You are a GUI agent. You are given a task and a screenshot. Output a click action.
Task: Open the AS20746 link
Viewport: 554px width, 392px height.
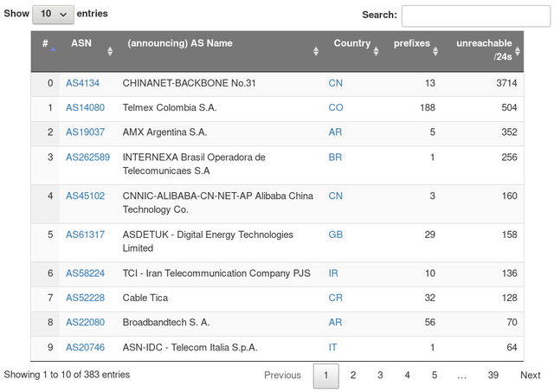point(85,348)
